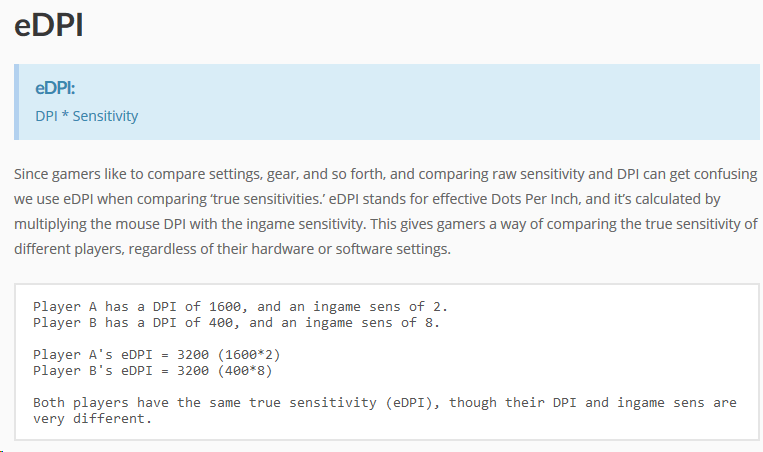Image resolution: width=763 pixels, height=452 pixels.
Task: Select the DPI * Sensitivity formula text
Action: point(87,116)
